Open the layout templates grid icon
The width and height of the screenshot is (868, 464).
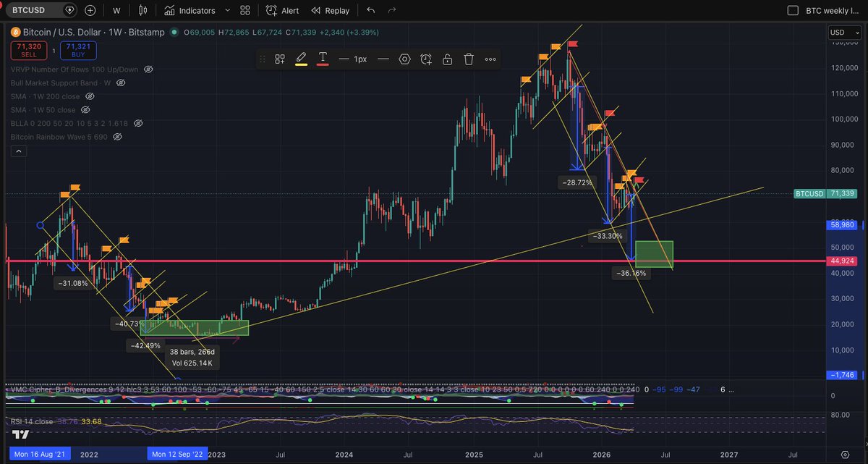[x=245, y=11]
